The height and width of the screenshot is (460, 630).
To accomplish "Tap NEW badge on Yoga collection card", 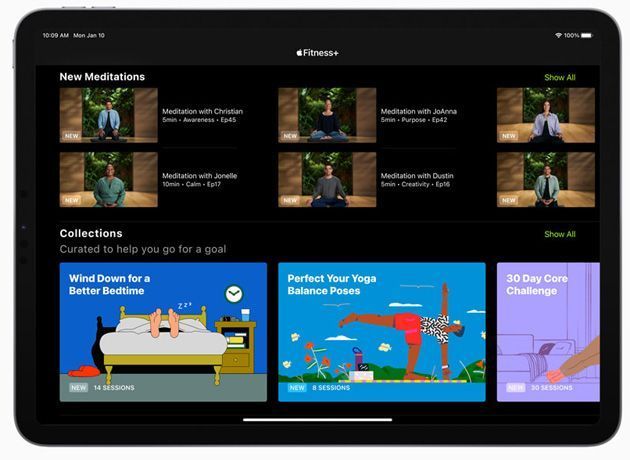I will (x=296, y=387).
